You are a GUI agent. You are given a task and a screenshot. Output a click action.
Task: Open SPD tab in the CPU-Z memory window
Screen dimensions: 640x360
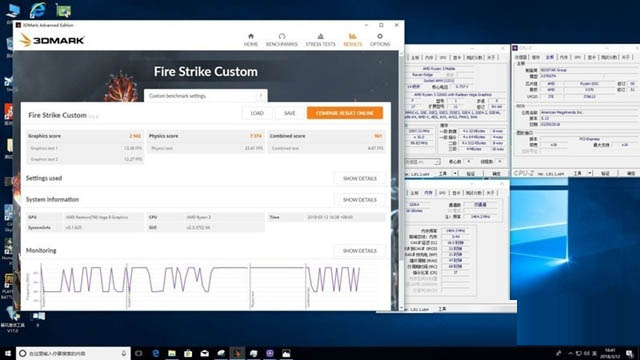(x=442, y=193)
